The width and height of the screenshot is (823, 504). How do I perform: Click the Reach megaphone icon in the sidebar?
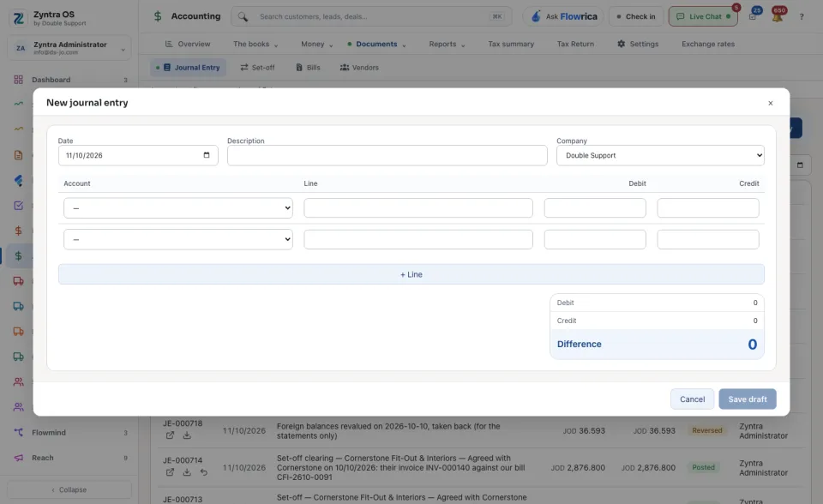point(18,458)
